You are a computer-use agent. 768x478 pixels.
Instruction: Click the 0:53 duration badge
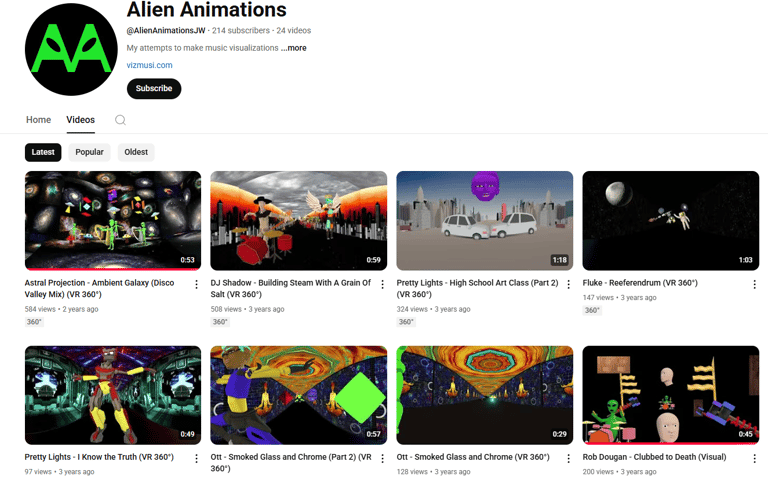[188, 260]
